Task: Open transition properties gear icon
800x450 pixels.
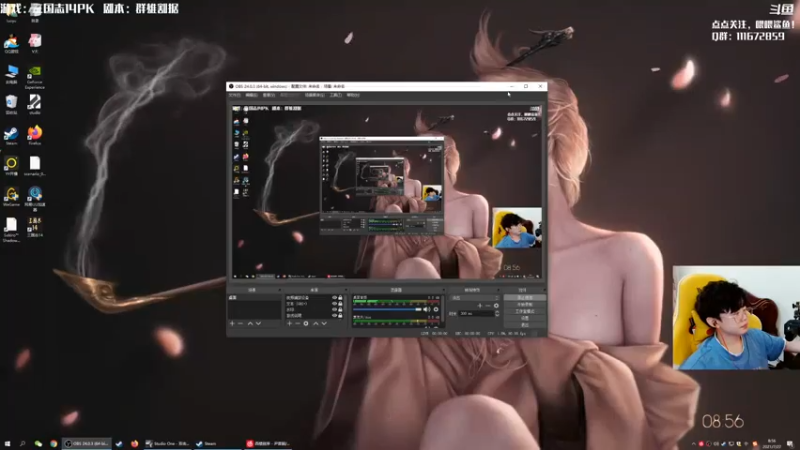Action: pos(496,306)
